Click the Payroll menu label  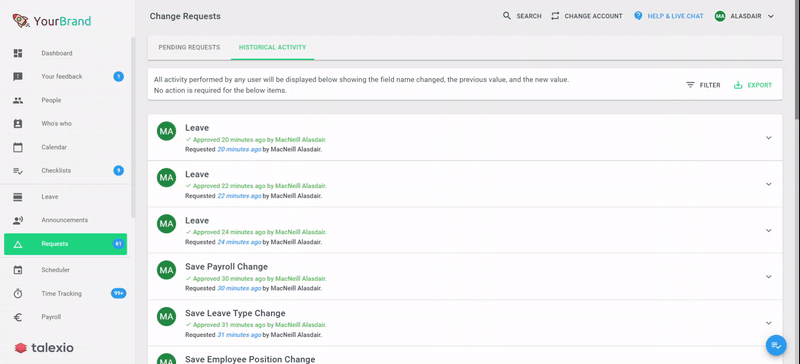[x=51, y=317]
